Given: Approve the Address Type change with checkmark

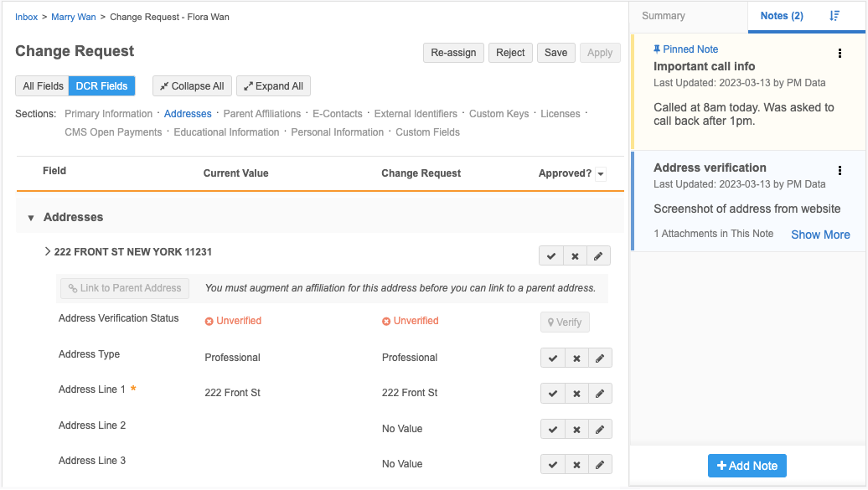Looking at the screenshot, I should point(553,358).
